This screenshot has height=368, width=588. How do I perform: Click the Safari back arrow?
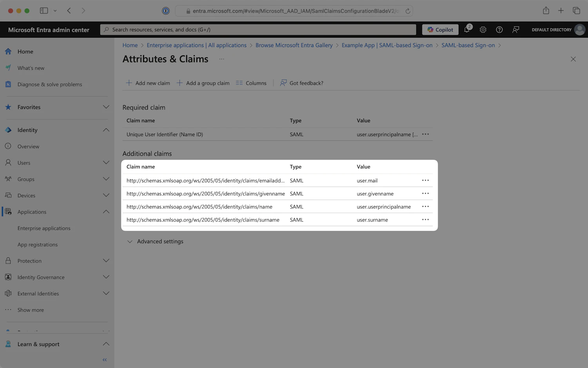coord(69,11)
